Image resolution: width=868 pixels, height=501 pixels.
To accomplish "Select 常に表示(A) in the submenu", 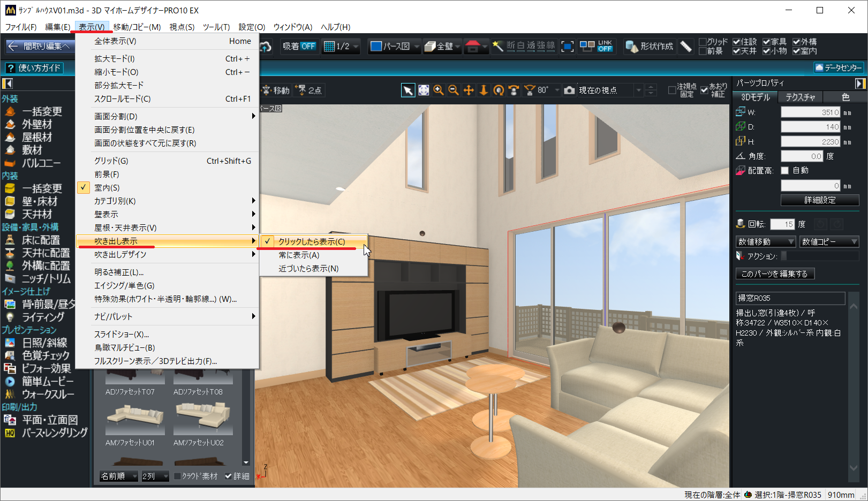I will pyautogui.click(x=299, y=255).
